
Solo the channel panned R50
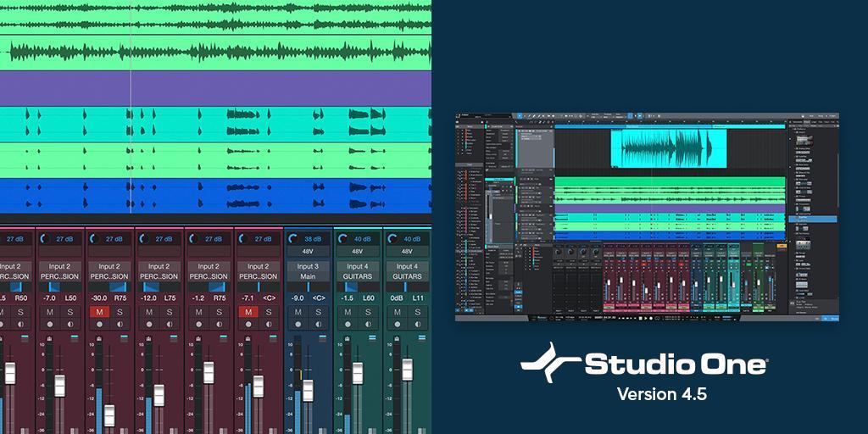click(x=21, y=312)
